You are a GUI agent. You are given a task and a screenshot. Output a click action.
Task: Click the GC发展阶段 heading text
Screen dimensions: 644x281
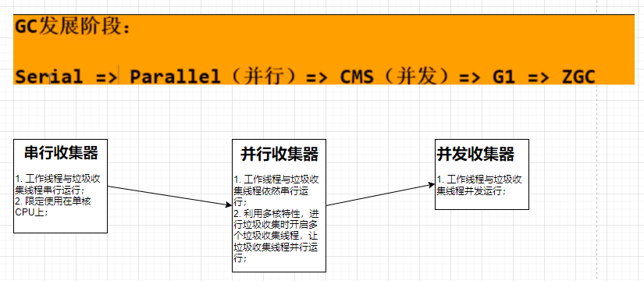(x=73, y=27)
